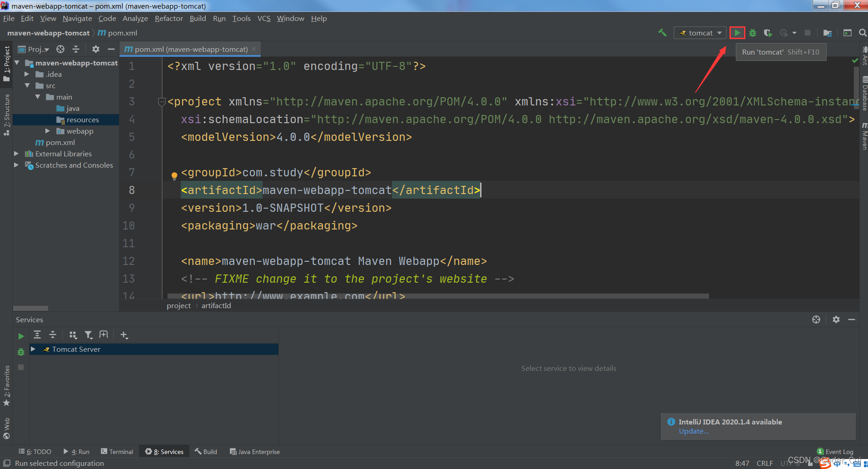Close the pom.xml editor tab

tap(254, 49)
